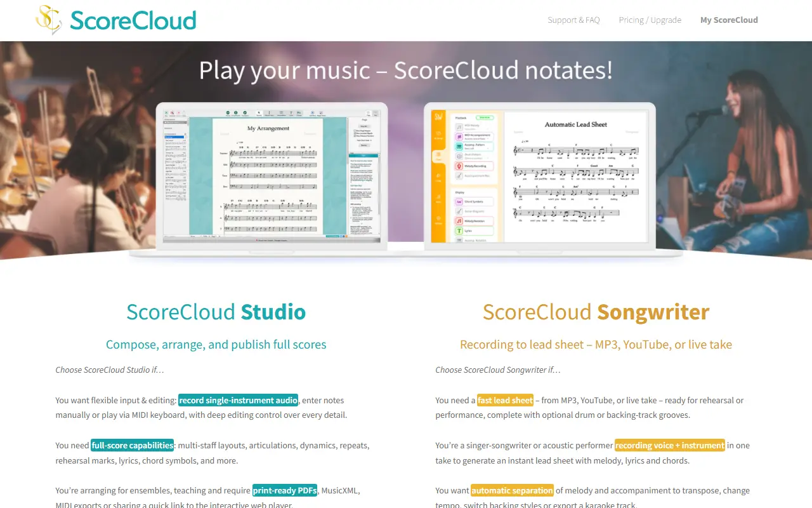Select the ScoreCloud Studio heading
This screenshot has height=508, width=812.
click(x=216, y=312)
